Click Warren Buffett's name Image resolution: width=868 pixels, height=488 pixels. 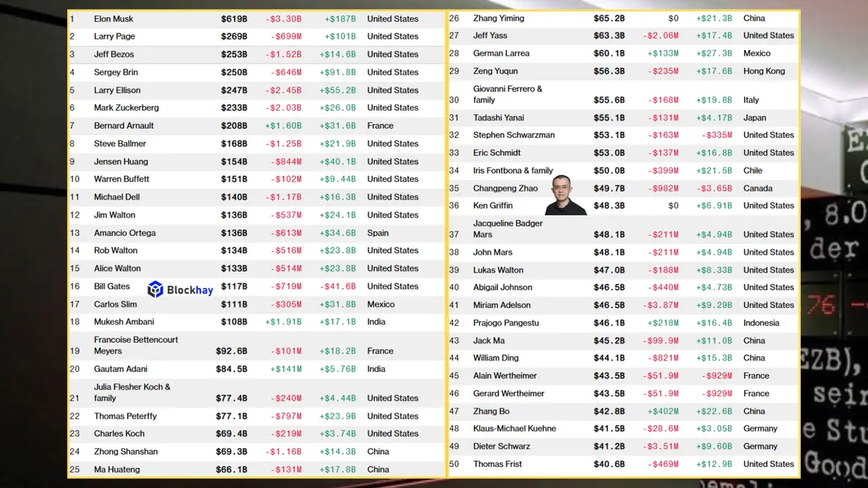point(122,179)
